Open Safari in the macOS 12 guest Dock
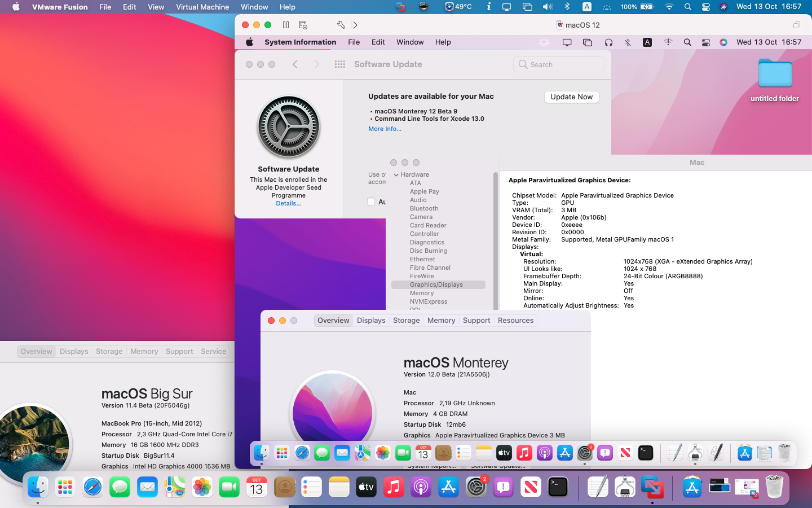This screenshot has width=812, height=508. click(302, 453)
